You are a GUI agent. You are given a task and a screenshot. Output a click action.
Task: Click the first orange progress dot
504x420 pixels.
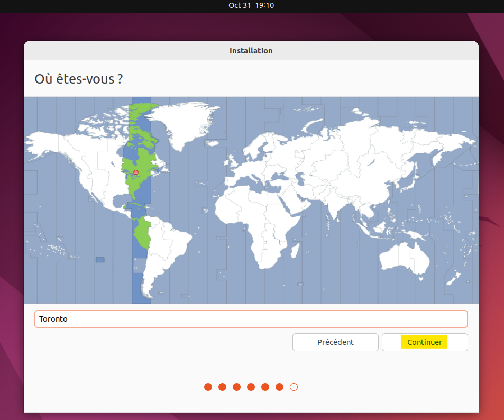tap(208, 387)
